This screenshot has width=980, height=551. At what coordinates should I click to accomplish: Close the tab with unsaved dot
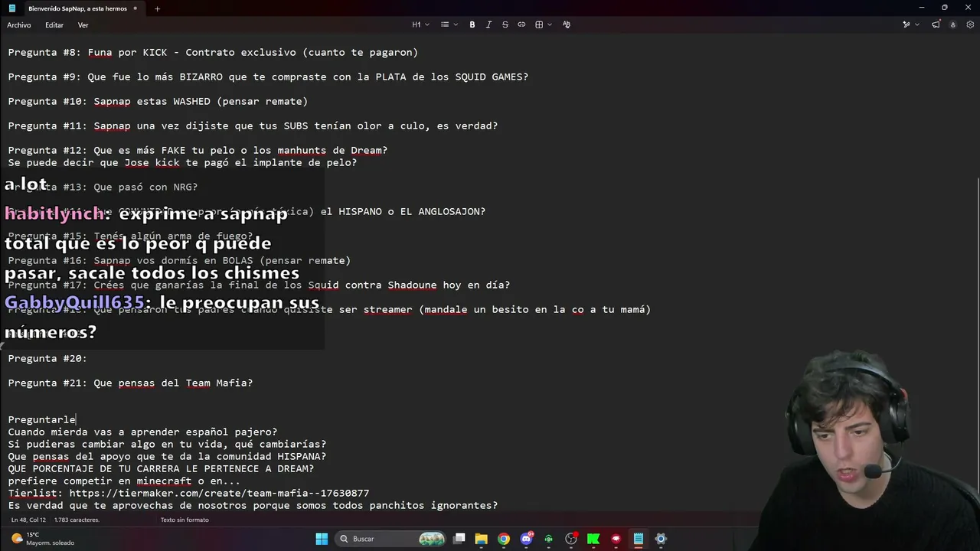click(x=136, y=8)
